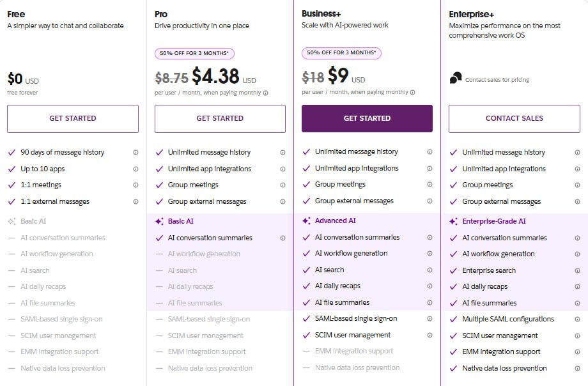Click the sparkle icon beside Basic AI in Pro
Viewport: 588px width, 386px height.
tap(159, 221)
